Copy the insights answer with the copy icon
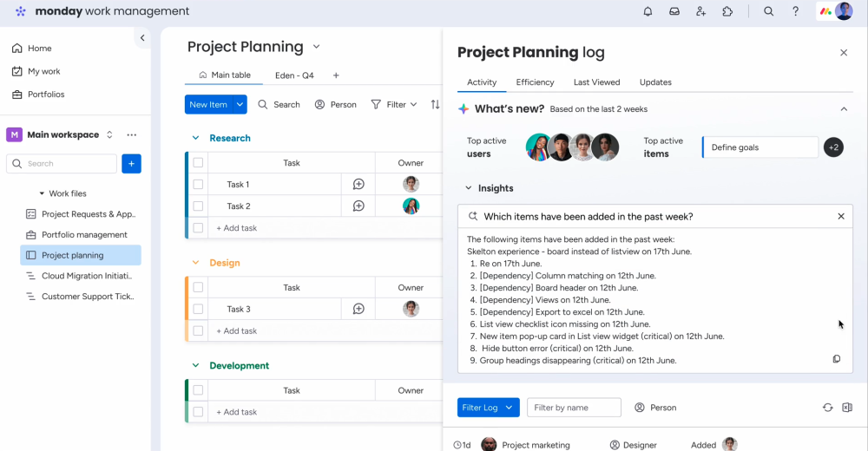 tap(837, 359)
